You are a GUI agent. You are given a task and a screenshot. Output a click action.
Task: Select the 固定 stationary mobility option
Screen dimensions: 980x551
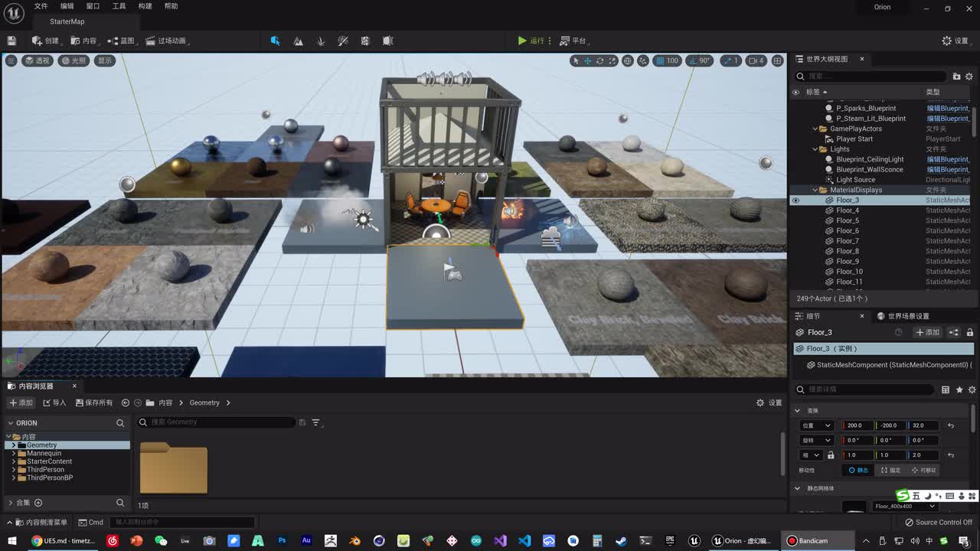coord(890,470)
